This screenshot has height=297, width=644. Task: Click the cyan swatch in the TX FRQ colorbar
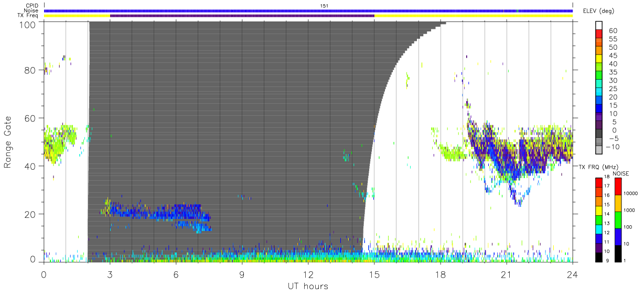click(x=599, y=228)
